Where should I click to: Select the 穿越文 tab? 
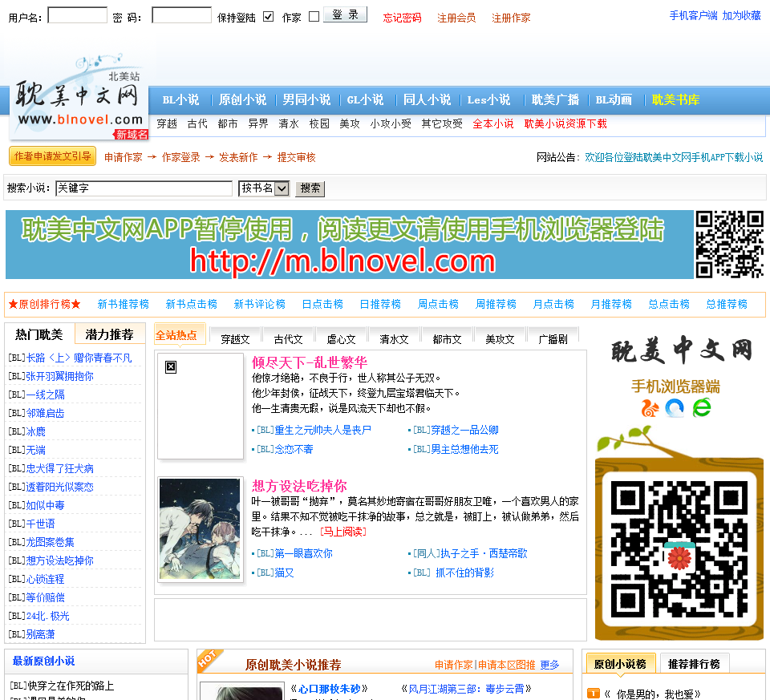coord(235,339)
